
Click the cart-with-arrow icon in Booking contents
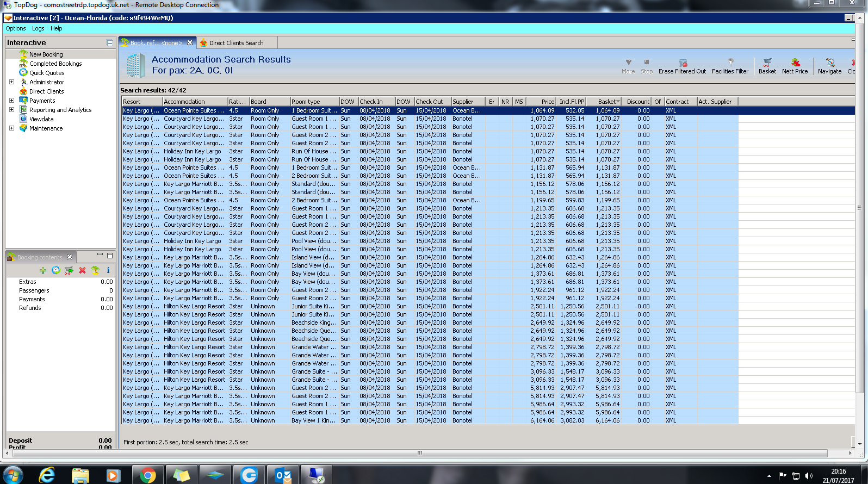click(x=69, y=270)
